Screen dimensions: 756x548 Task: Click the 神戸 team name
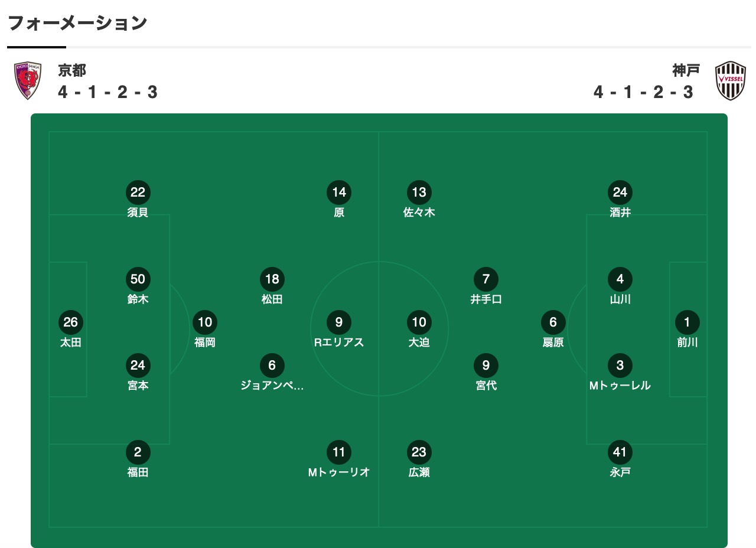686,70
